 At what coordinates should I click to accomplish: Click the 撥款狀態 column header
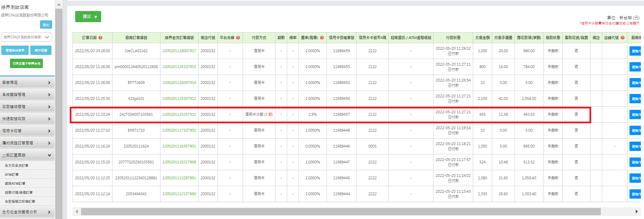[553, 38]
